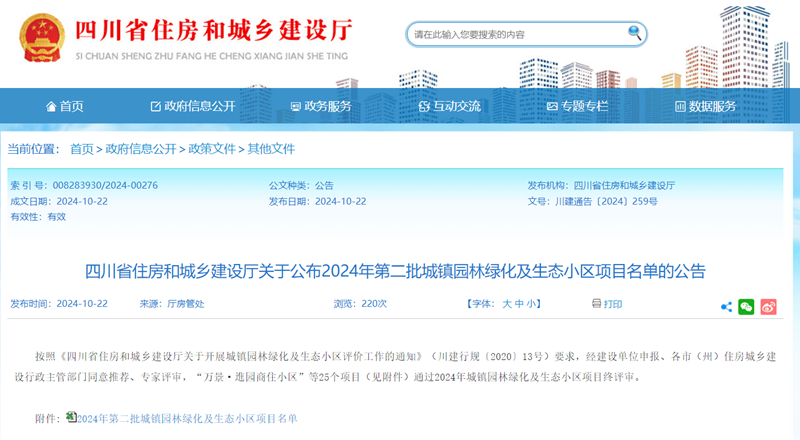Viewport: 800px width, 440px height.
Task: Share the article via Weibo icon
Action: pyautogui.click(x=768, y=305)
